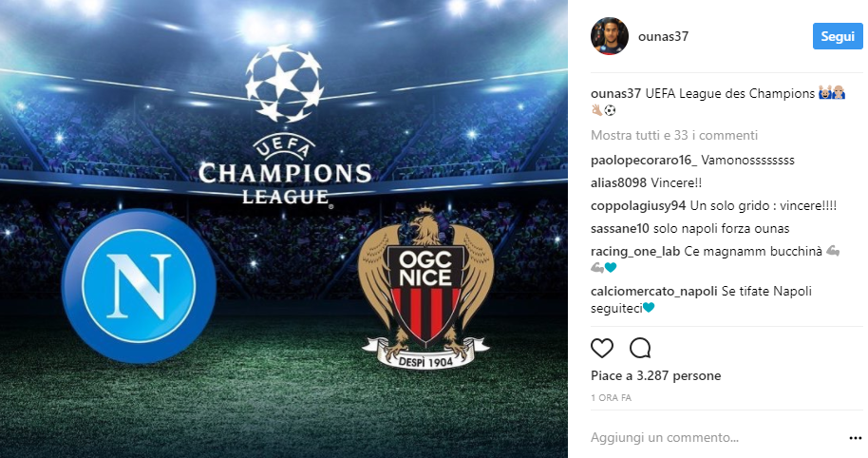This screenshot has height=458, width=868.
Task: Open comments via speech bubble icon
Action: point(640,349)
